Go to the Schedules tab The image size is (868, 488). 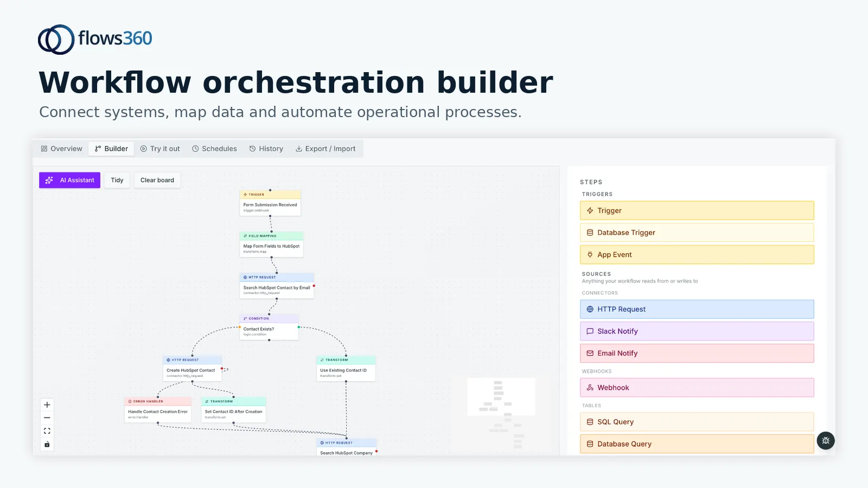(214, 149)
